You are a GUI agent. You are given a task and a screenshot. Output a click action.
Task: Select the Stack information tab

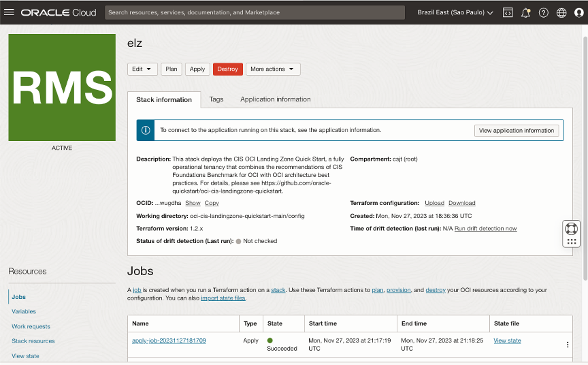(164, 100)
